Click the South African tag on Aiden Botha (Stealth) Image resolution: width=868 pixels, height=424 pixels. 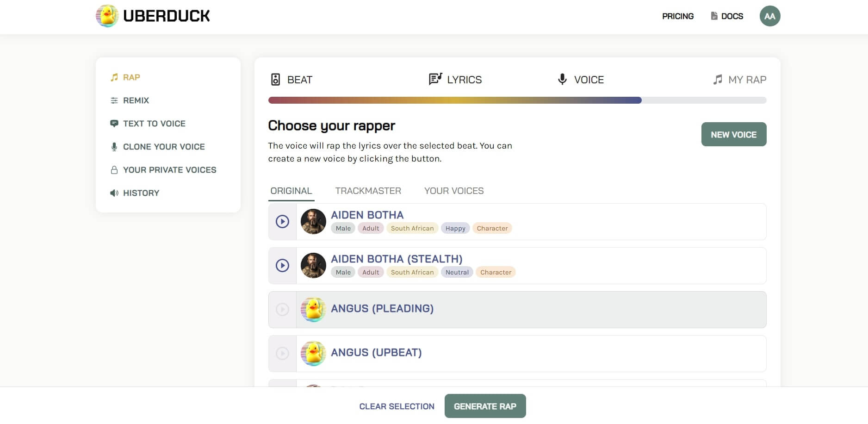412,272
